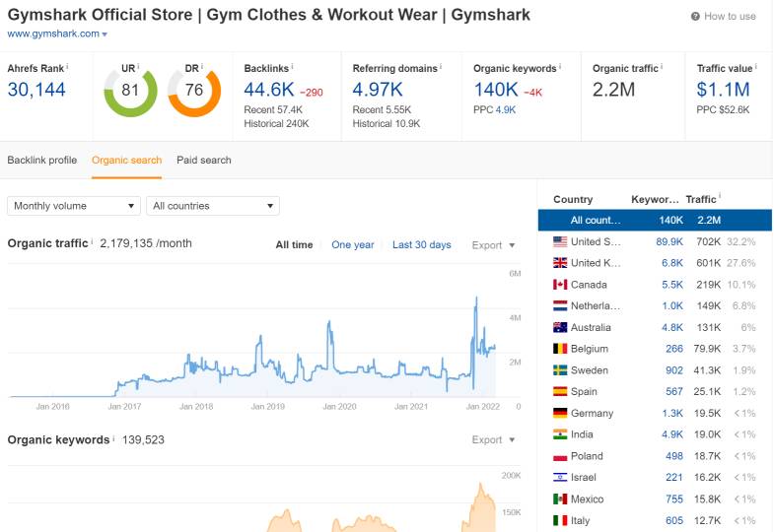
Task: Click the Poland country name
Action: coord(587,456)
